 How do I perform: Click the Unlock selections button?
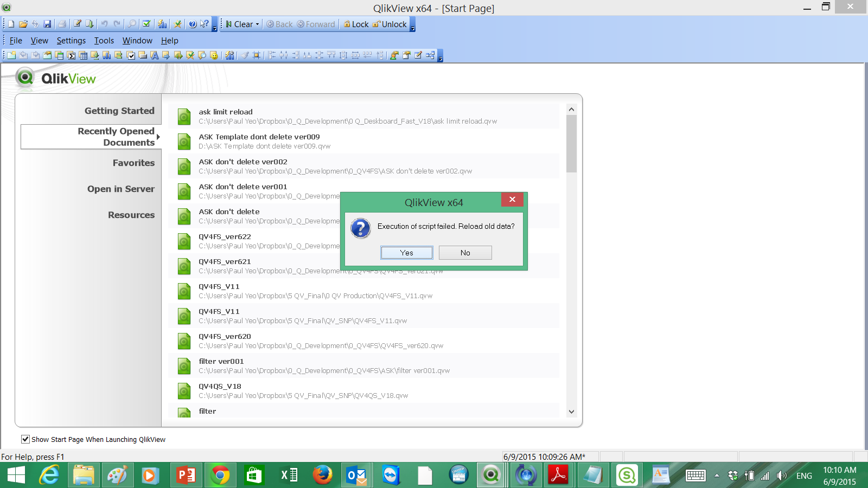tap(390, 24)
